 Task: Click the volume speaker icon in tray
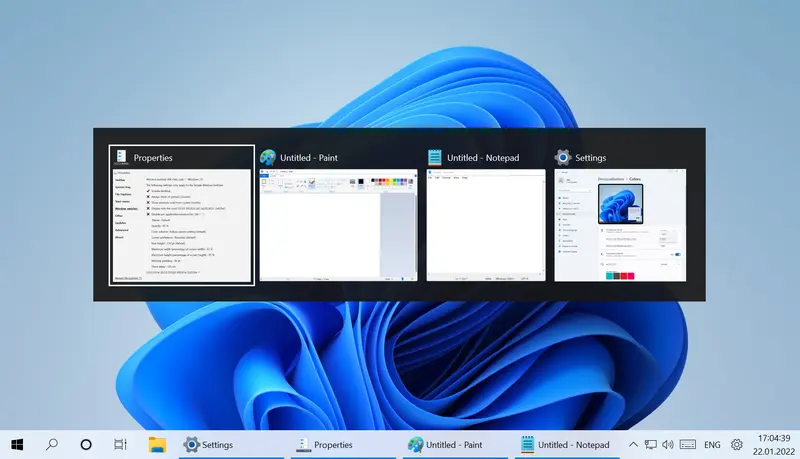(668, 444)
